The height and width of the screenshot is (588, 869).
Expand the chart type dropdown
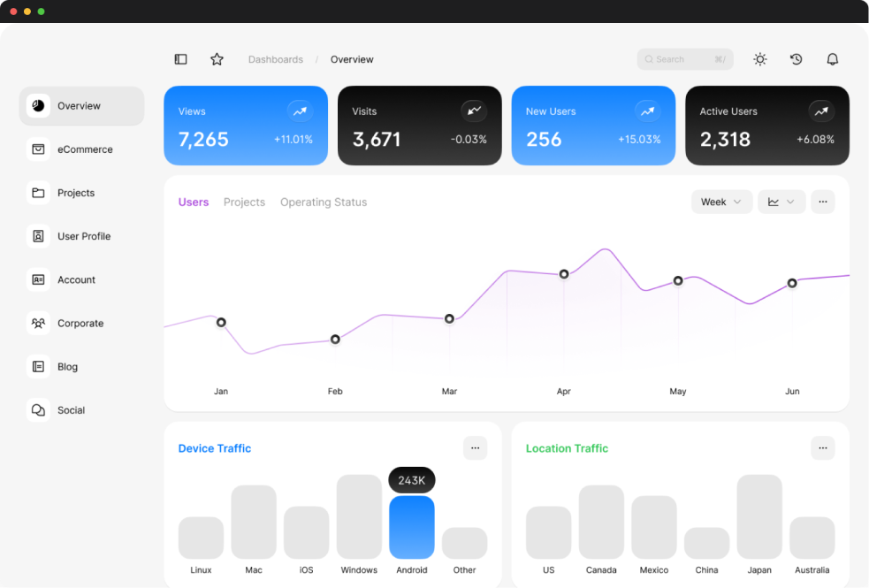click(781, 202)
